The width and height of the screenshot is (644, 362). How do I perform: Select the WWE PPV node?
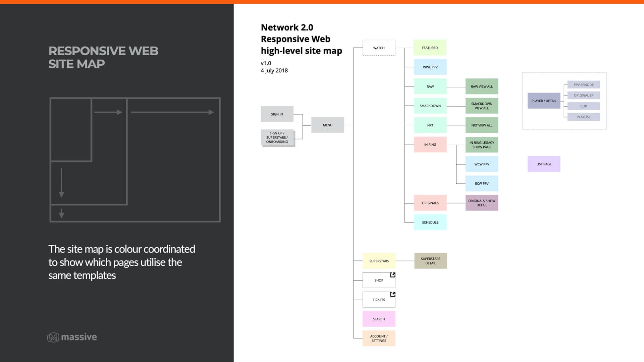[x=430, y=67]
